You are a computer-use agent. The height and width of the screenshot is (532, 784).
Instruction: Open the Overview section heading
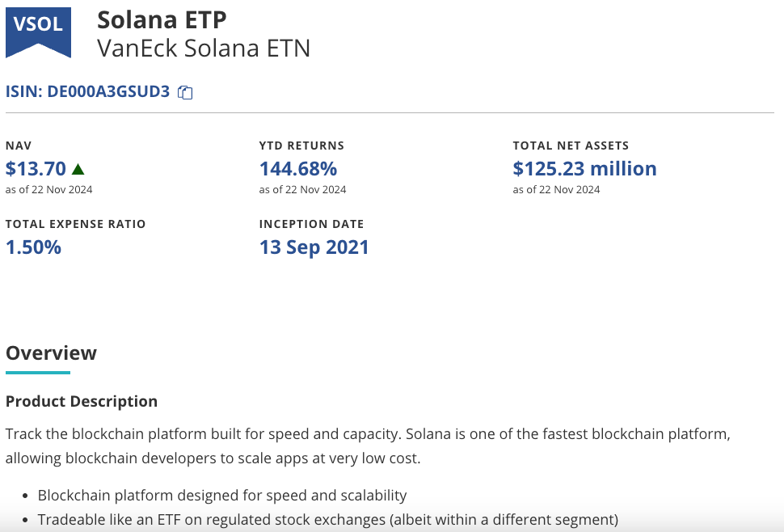point(51,353)
